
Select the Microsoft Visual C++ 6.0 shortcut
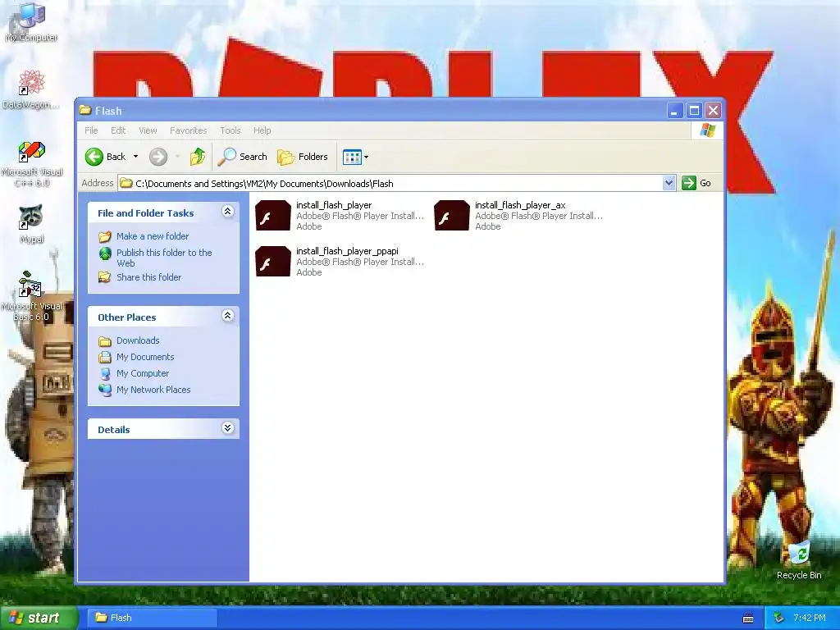(x=32, y=164)
